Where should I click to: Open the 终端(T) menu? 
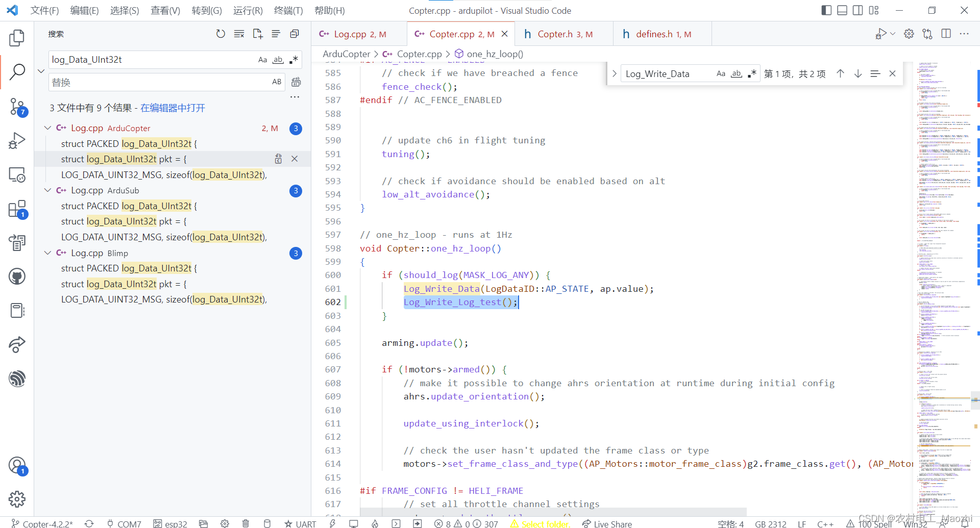point(288,10)
